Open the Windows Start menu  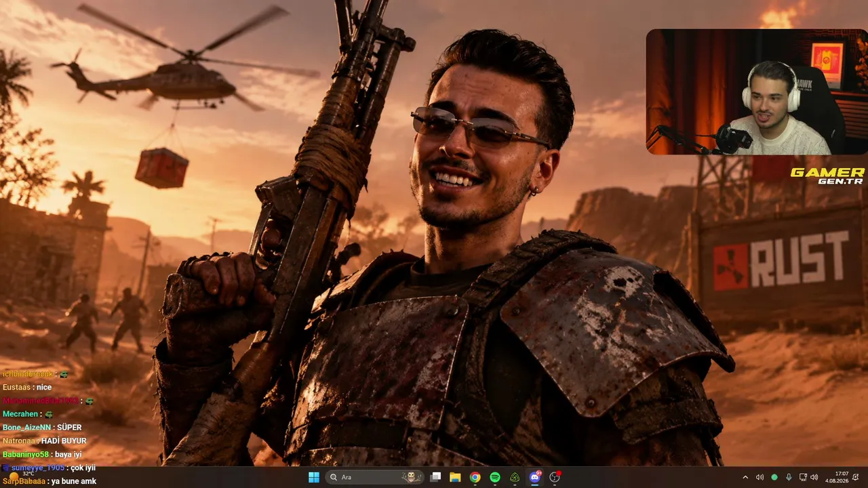(x=314, y=477)
